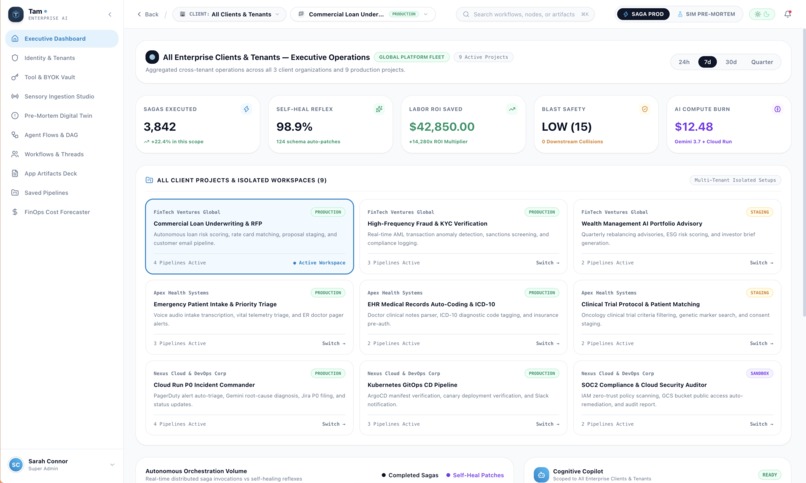Screen dimensions: 806x483
Task: Click the Labor ROI Saved trend icon
Action: (512, 109)
